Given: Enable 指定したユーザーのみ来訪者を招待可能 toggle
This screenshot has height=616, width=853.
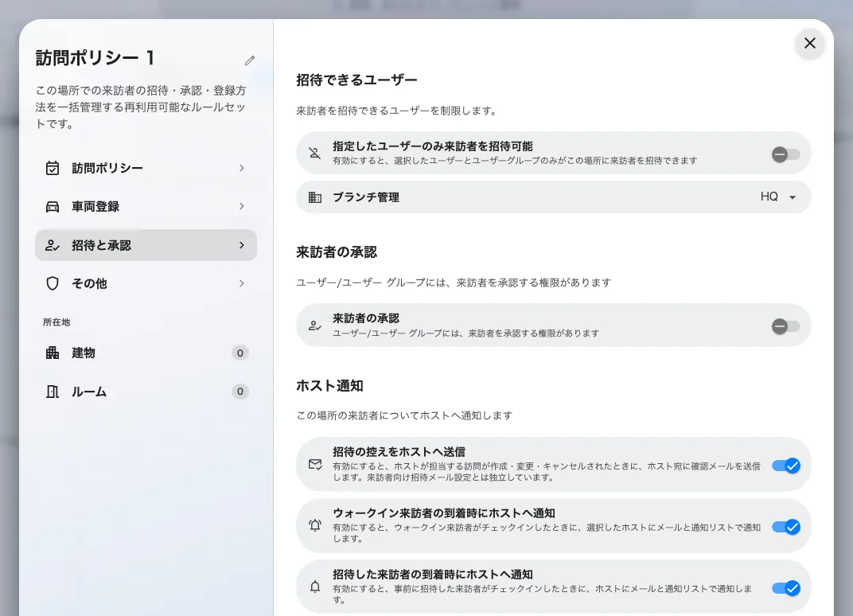Looking at the screenshot, I should coord(785,154).
